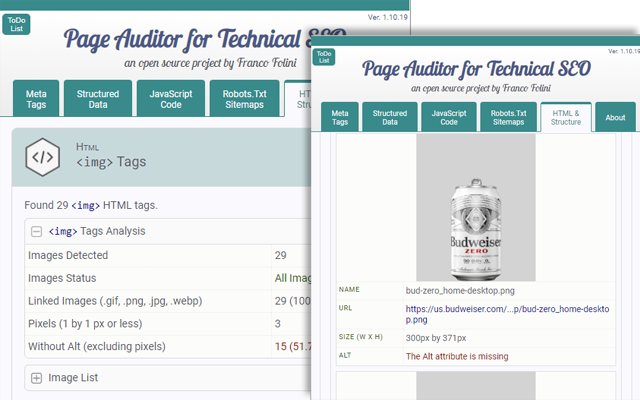The height and width of the screenshot is (400, 640).
Task: Click the 'Images Detected' row label
Action: click(68, 255)
